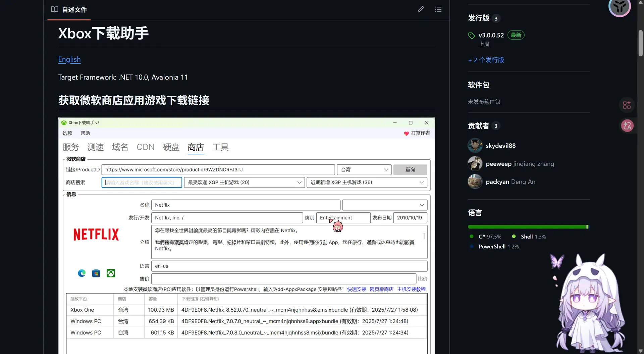Expand the 最受欢迎 XGP 主机游戏 (20) dropdown
This screenshot has width=644, height=354.
pyautogui.click(x=244, y=183)
